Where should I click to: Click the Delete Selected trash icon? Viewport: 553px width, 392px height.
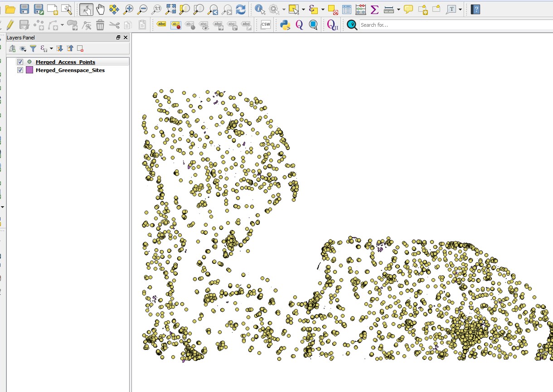click(100, 25)
